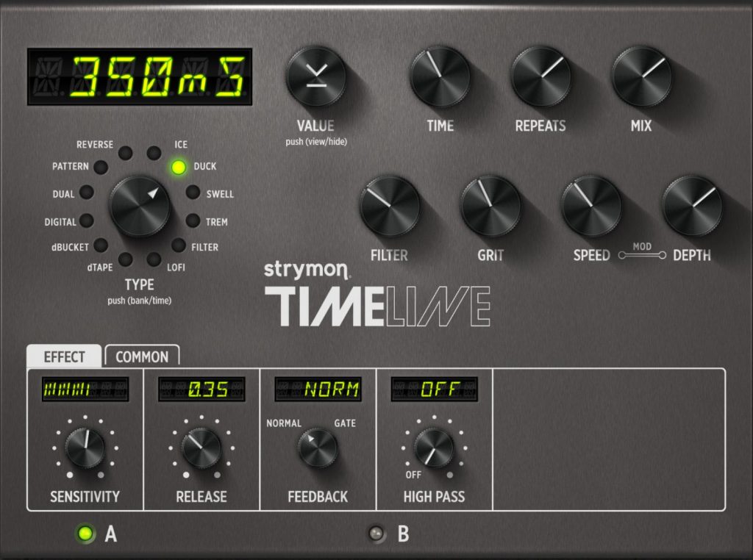Image resolution: width=753 pixels, height=560 pixels.
Task: Select the REVERSE delay type LED
Action: click(125, 153)
